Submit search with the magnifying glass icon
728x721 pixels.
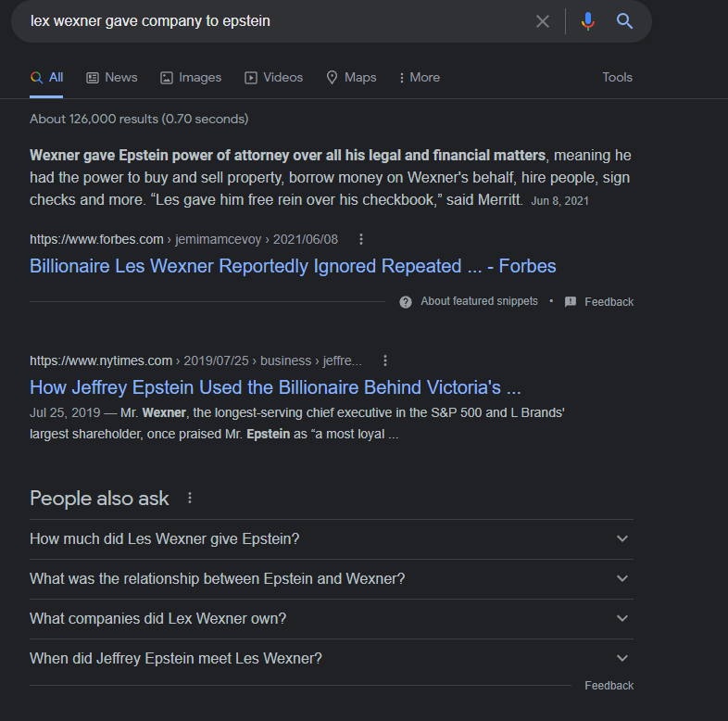624,21
